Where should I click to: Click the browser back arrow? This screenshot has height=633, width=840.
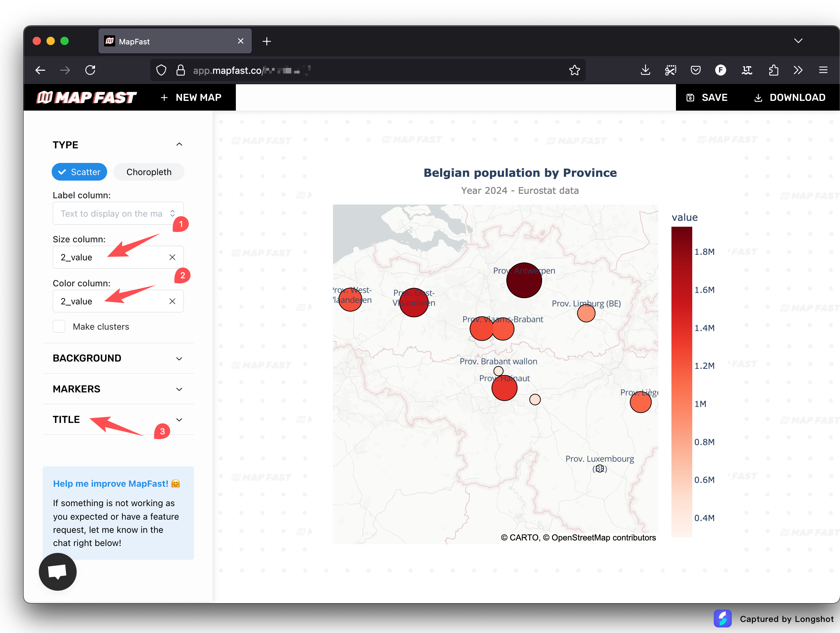[x=40, y=70]
